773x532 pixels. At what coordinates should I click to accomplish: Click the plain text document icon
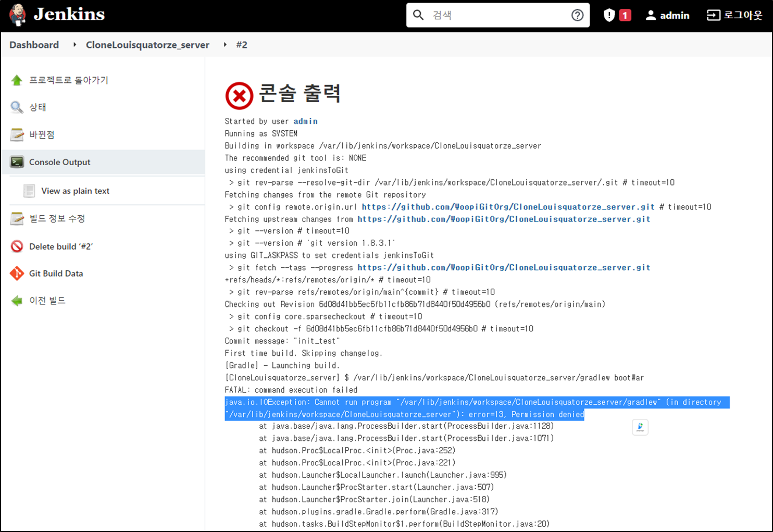pos(29,191)
